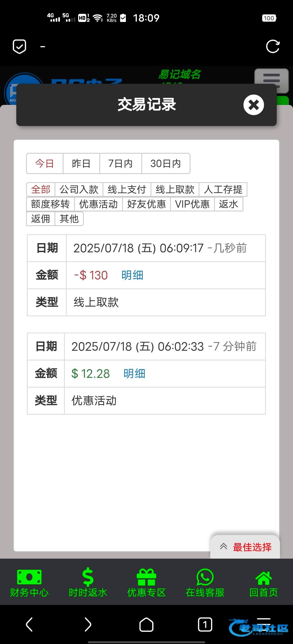Switch to 7日内 date range

[x=120, y=163]
